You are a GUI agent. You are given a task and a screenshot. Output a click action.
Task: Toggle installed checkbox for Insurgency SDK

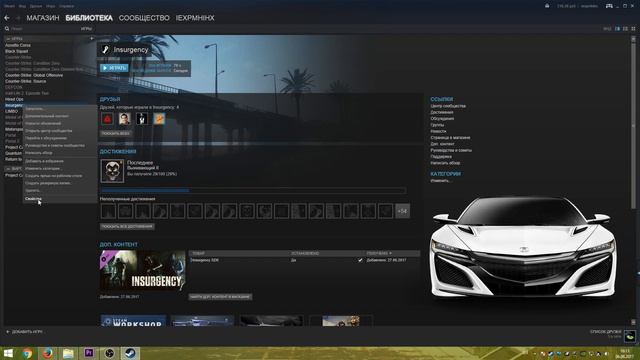coord(360,260)
